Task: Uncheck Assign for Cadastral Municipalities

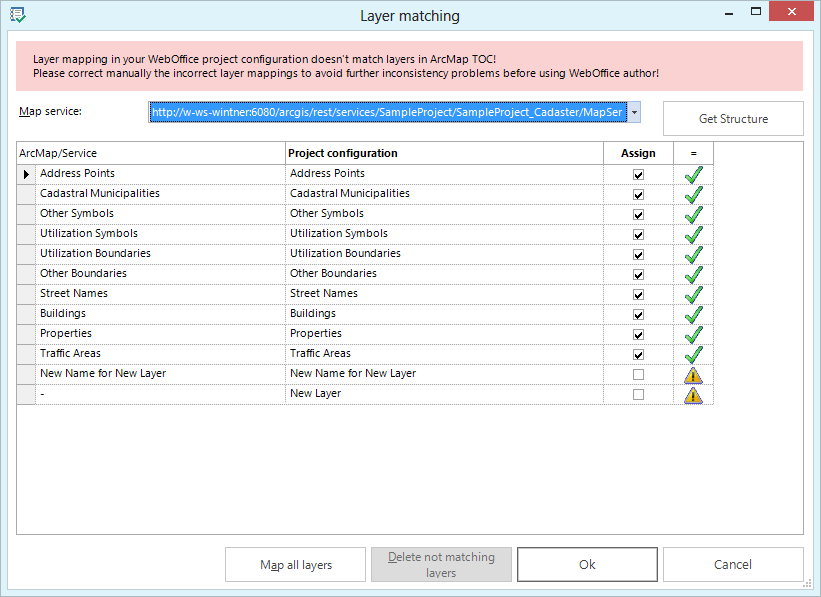Action: pyautogui.click(x=638, y=194)
